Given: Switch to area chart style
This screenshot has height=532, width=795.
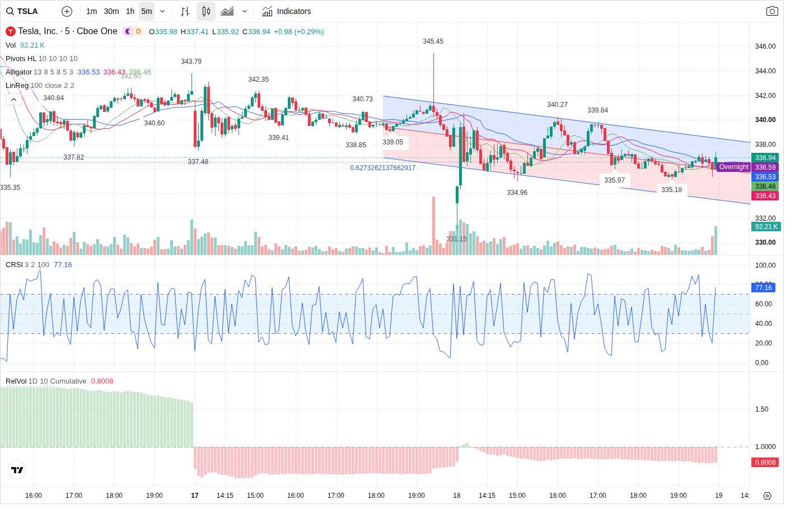Looking at the screenshot, I should pos(227,11).
